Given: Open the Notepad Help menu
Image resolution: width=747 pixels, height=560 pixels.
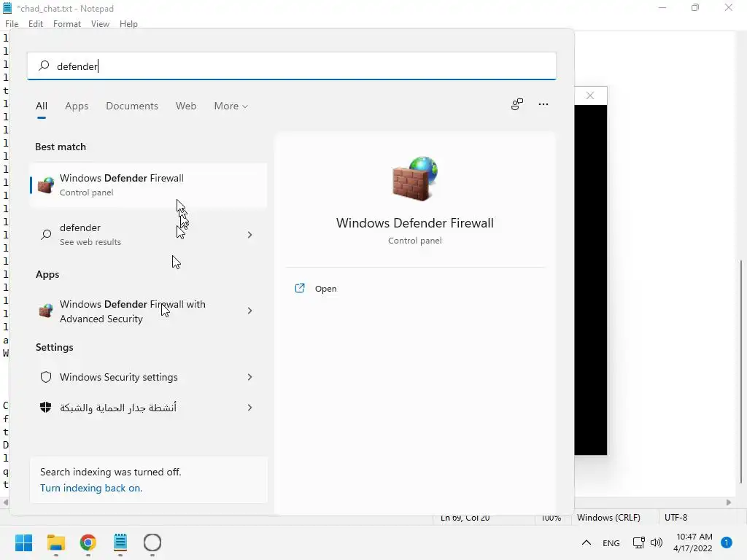Looking at the screenshot, I should pyautogui.click(x=128, y=24).
